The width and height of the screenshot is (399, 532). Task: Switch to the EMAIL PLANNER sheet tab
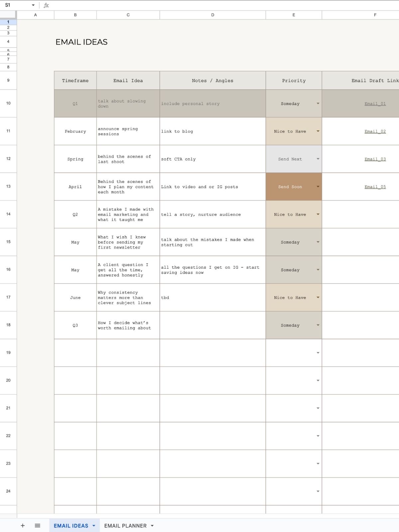[x=125, y=526]
